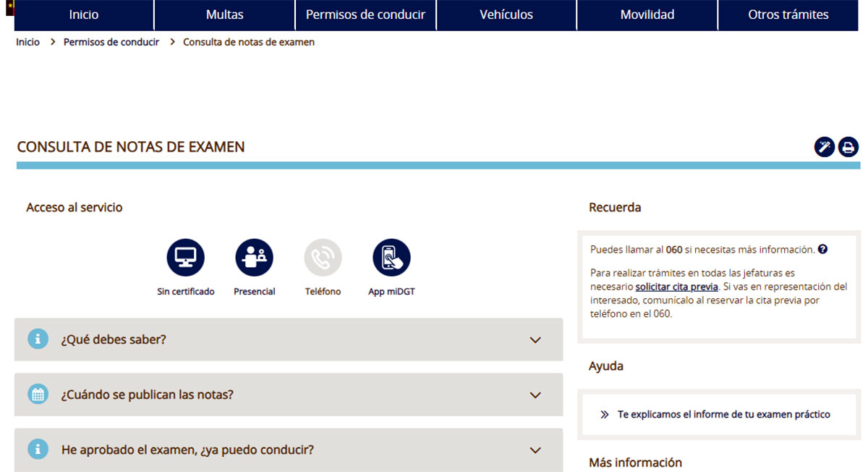Click Permisos de conducir in the breadcrumb

(111, 41)
